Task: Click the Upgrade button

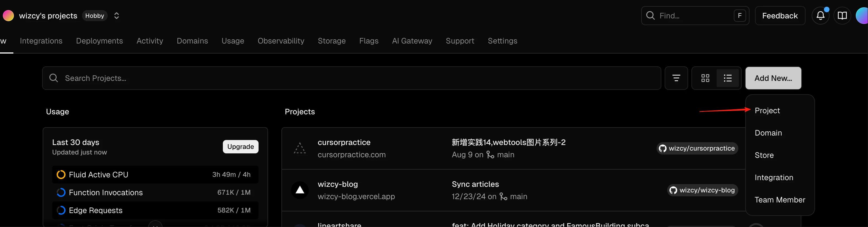Action: click(x=240, y=146)
